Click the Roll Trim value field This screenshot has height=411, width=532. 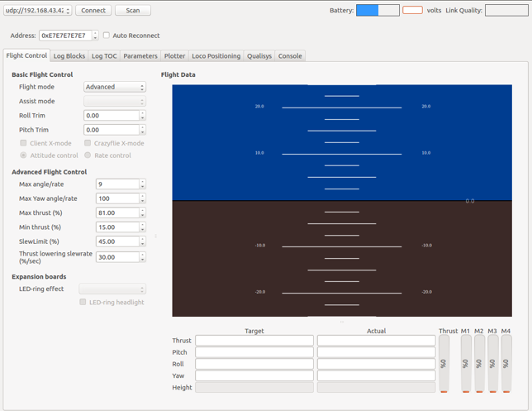pos(112,116)
